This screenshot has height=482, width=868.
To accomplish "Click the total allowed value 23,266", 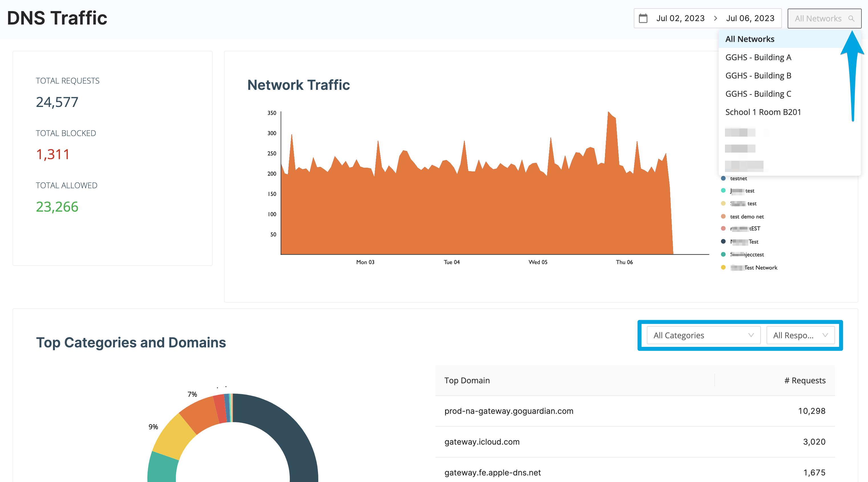I will coord(57,207).
